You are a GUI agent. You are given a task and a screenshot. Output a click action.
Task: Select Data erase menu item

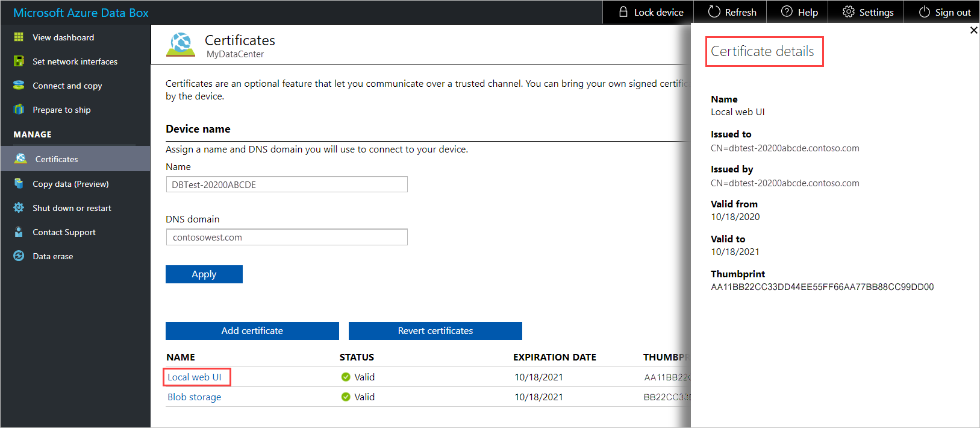[x=53, y=256]
